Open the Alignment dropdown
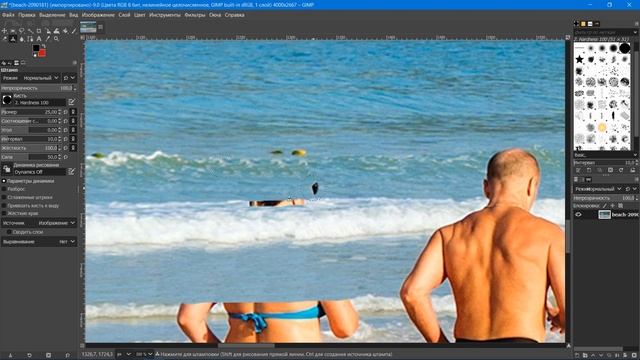 [x=39, y=242]
